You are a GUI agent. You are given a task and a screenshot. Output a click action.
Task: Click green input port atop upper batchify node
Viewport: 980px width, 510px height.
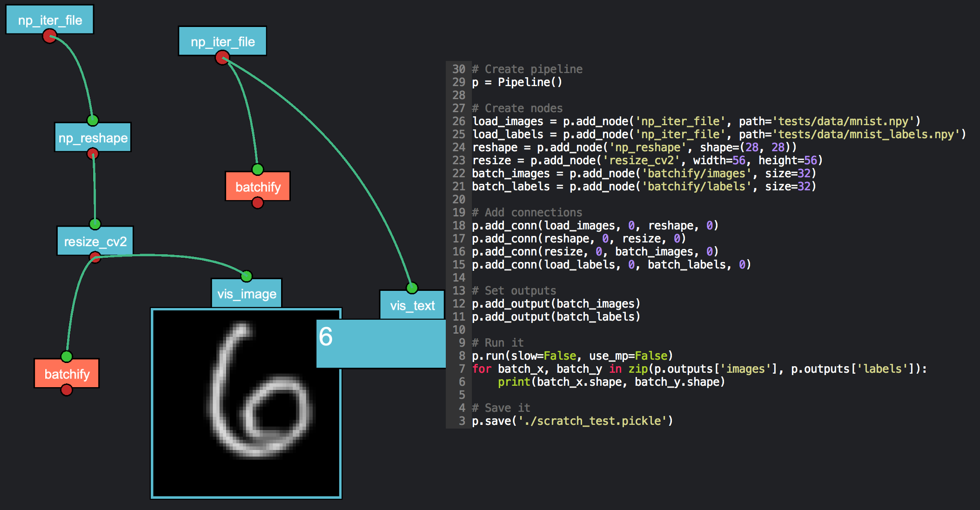coord(257,169)
